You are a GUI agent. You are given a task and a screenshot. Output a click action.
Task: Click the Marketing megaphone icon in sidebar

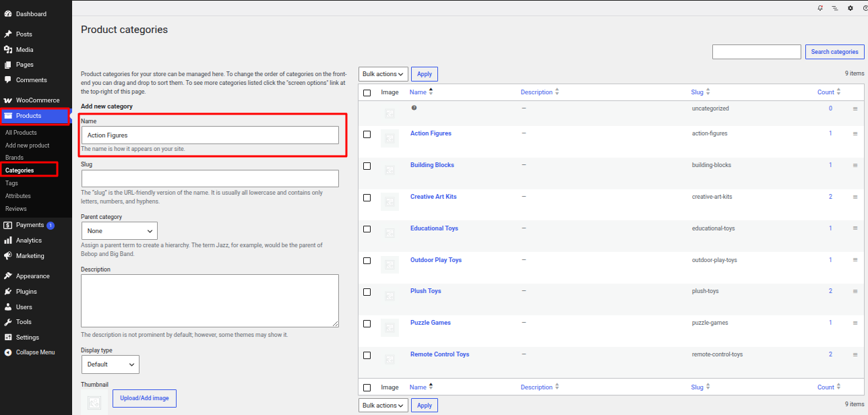coord(8,256)
